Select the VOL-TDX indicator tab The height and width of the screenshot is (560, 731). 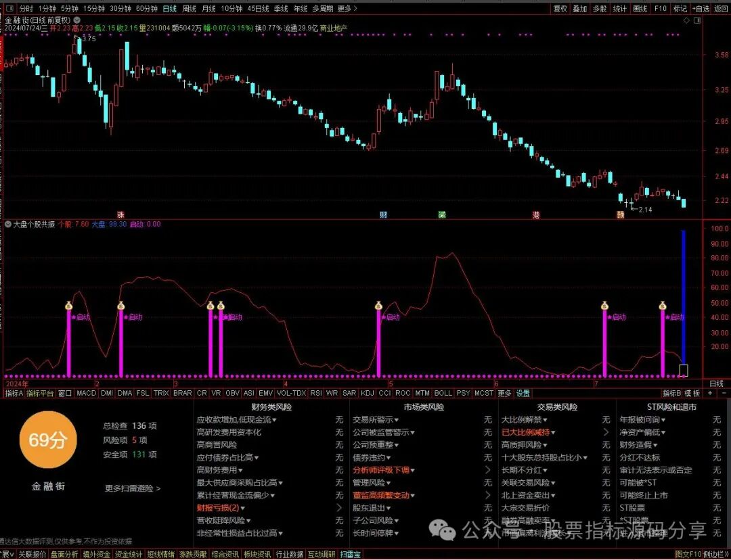click(291, 393)
